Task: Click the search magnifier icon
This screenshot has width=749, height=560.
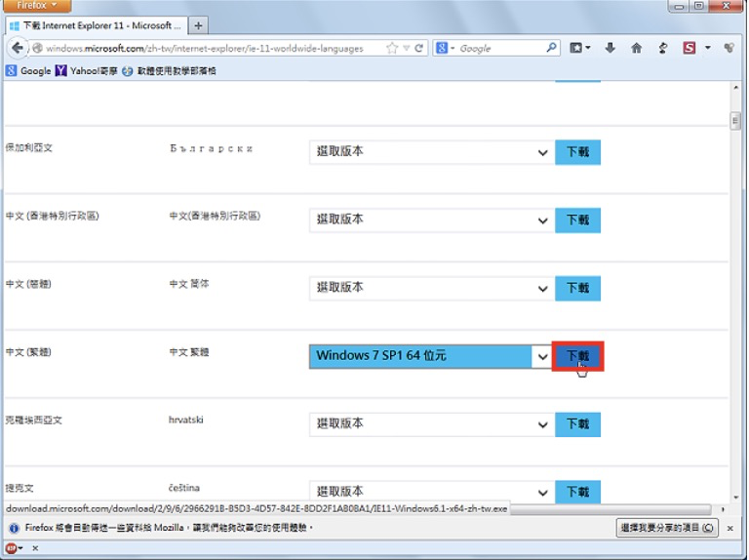Action: 551,47
